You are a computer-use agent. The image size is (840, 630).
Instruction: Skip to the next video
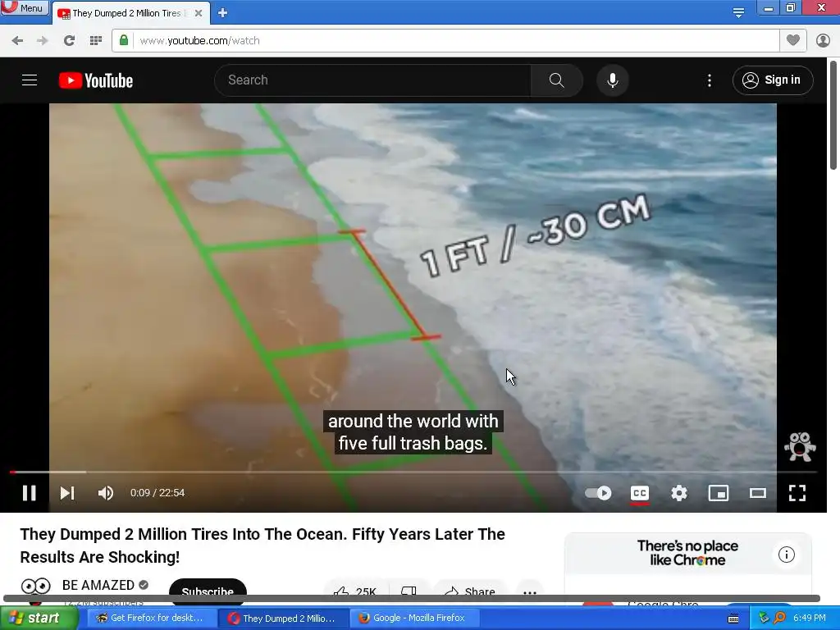pos(67,493)
